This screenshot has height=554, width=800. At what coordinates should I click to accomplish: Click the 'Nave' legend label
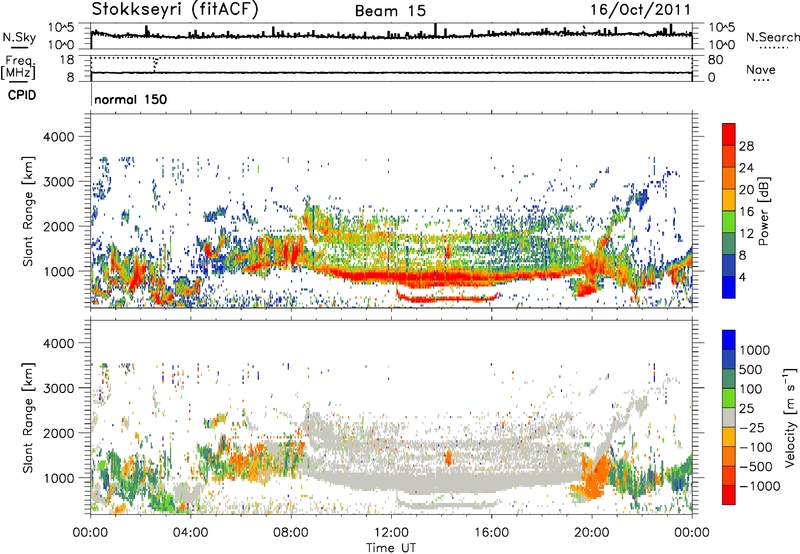click(761, 70)
